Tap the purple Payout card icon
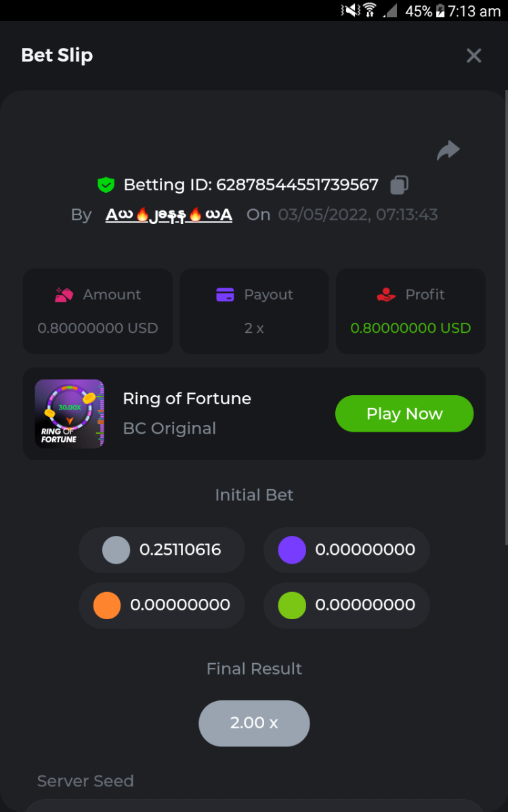Image resolution: width=508 pixels, height=812 pixels. pyautogui.click(x=225, y=295)
